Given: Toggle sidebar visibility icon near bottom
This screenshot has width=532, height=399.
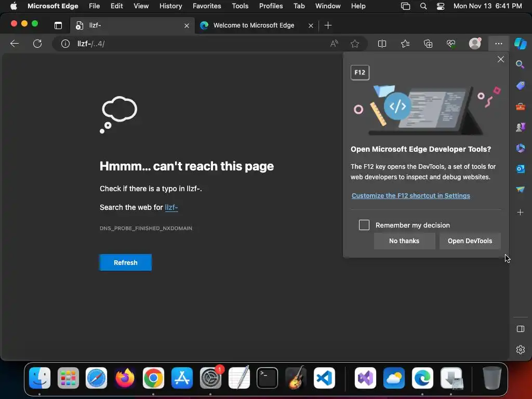Looking at the screenshot, I should point(521,329).
